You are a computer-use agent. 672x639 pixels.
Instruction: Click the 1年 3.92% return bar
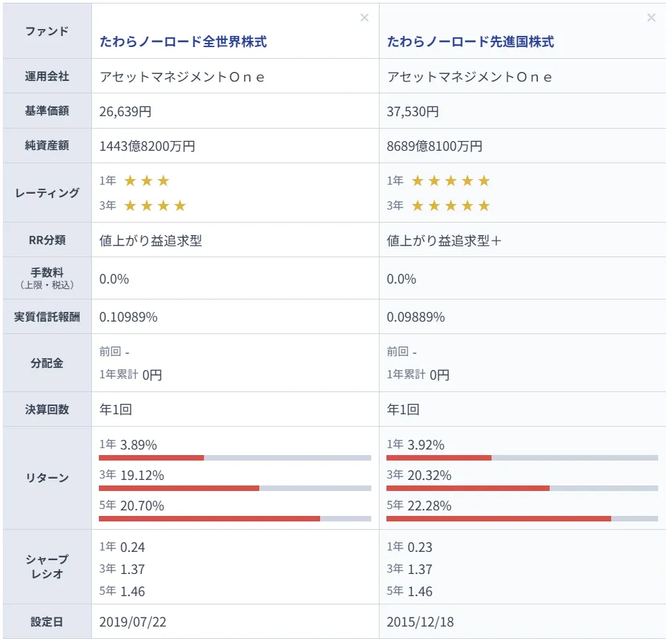coord(522,458)
